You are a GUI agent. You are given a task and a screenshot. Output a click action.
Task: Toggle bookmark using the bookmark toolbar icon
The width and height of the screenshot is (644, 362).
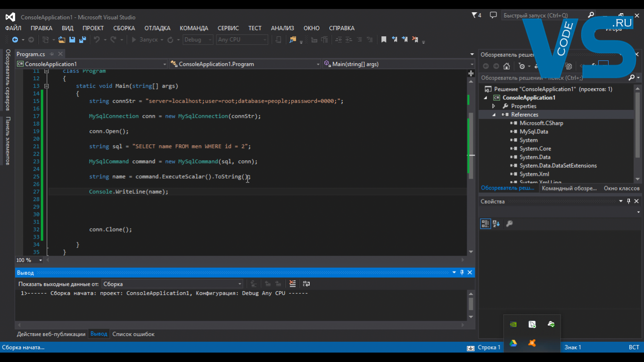pyautogui.click(x=384, y=40)
